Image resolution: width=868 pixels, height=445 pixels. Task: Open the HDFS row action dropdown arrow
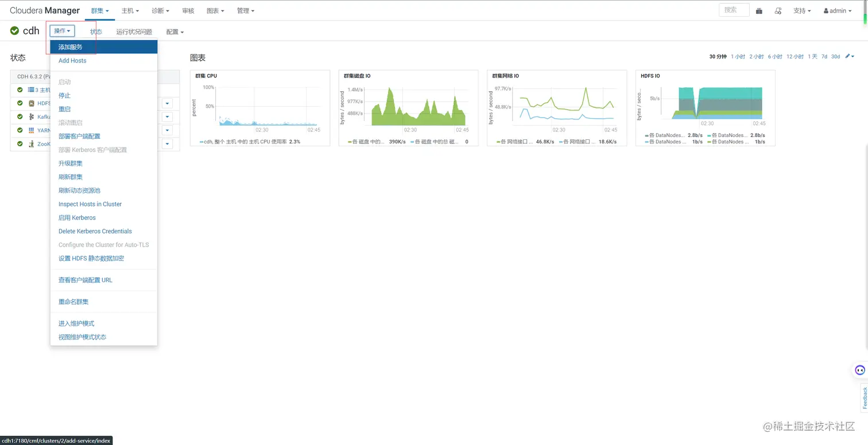(167, 103)
